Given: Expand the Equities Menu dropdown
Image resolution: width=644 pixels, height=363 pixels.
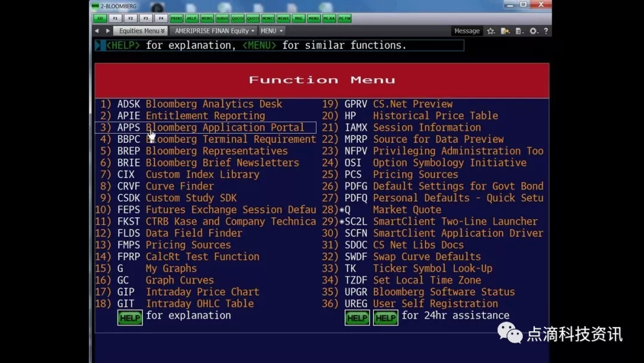Looking at the screenshot, I should (x=141, y=31).
